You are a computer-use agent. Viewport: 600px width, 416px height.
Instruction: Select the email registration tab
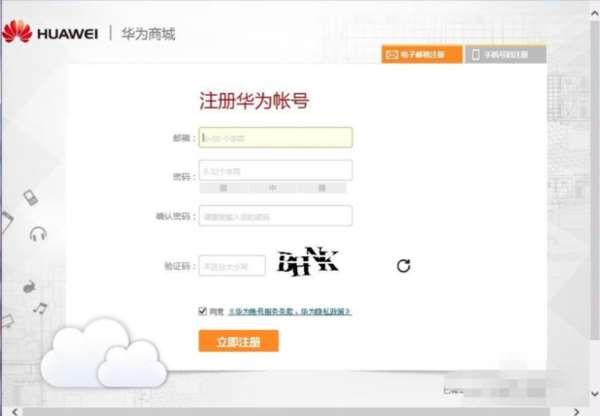[422, 54]
